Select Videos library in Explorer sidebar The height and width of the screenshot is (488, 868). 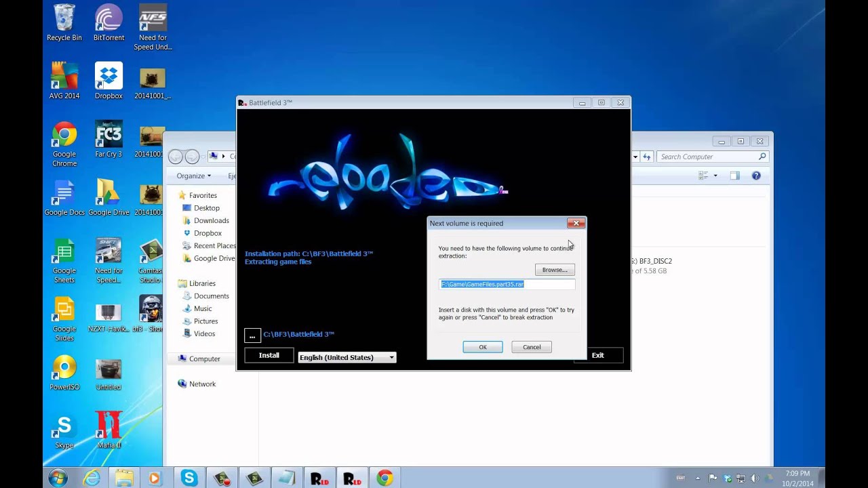point(204,333)
